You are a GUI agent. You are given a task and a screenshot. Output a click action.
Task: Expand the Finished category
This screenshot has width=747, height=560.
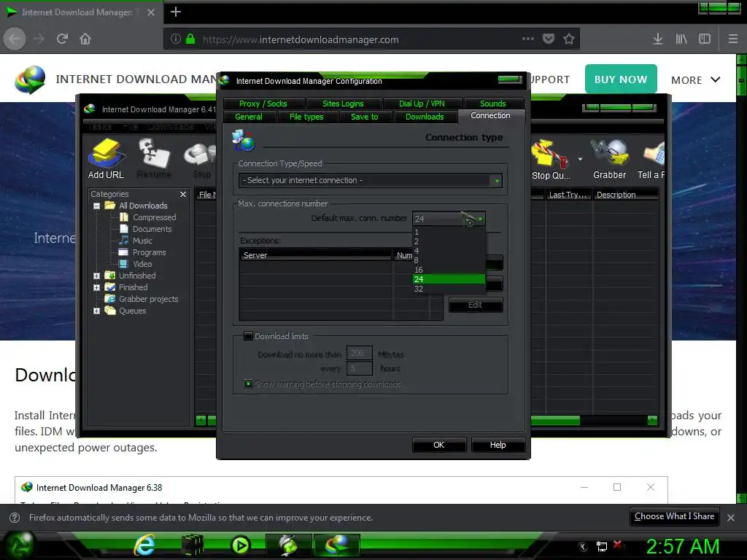click(97, 287)
